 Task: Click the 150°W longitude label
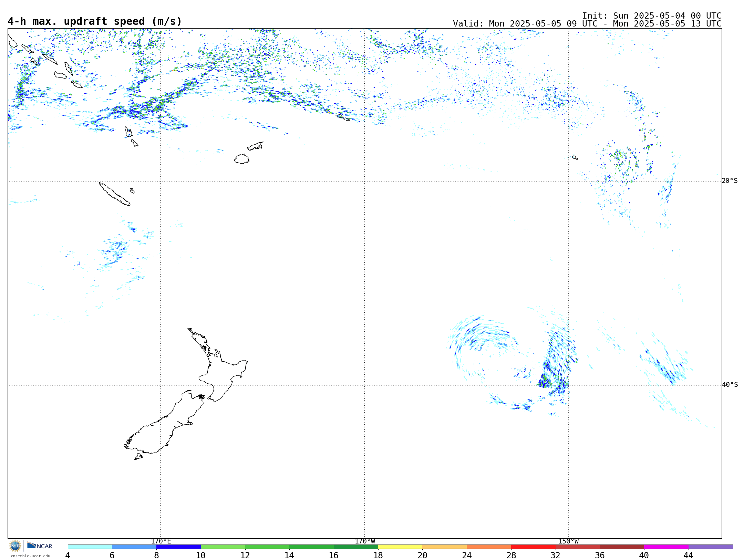point(568,541)
